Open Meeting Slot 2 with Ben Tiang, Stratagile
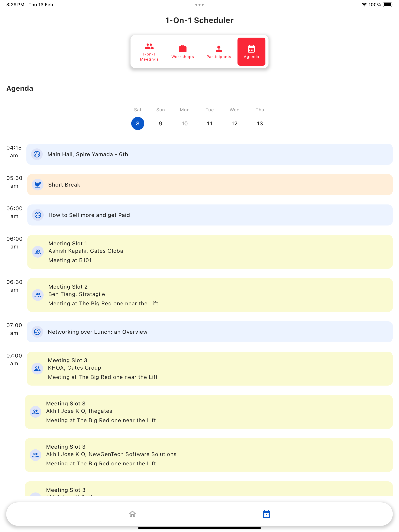This screenshot has height=532, width=399. click(x=210, y=295)
